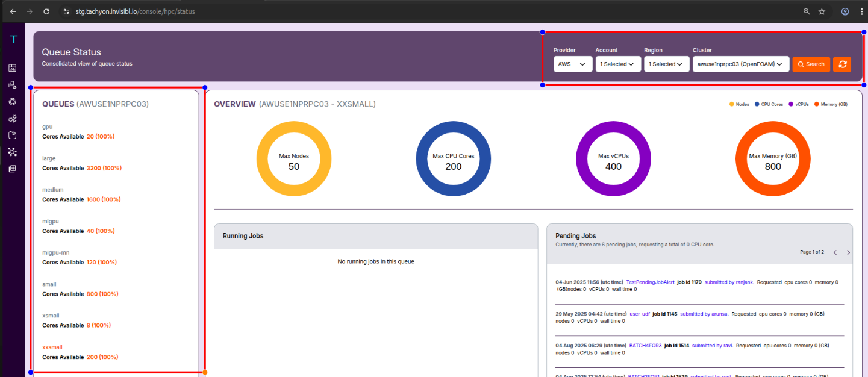Click submitted by ranjank link
The height and width of the screenshot is (377, 868).
729,282
